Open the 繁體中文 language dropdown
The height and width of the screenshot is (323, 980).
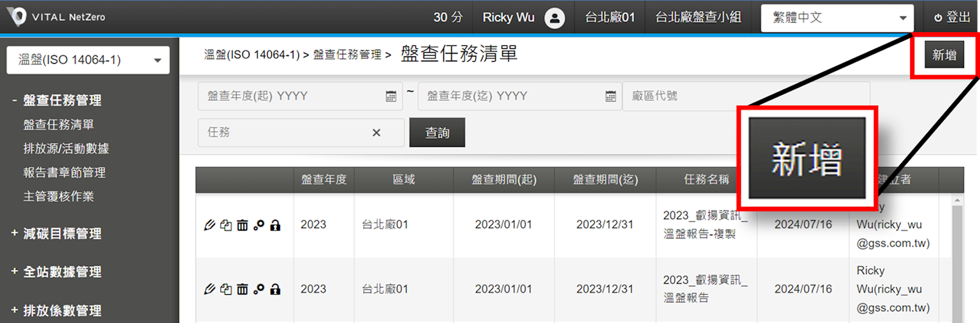[837, 18]
